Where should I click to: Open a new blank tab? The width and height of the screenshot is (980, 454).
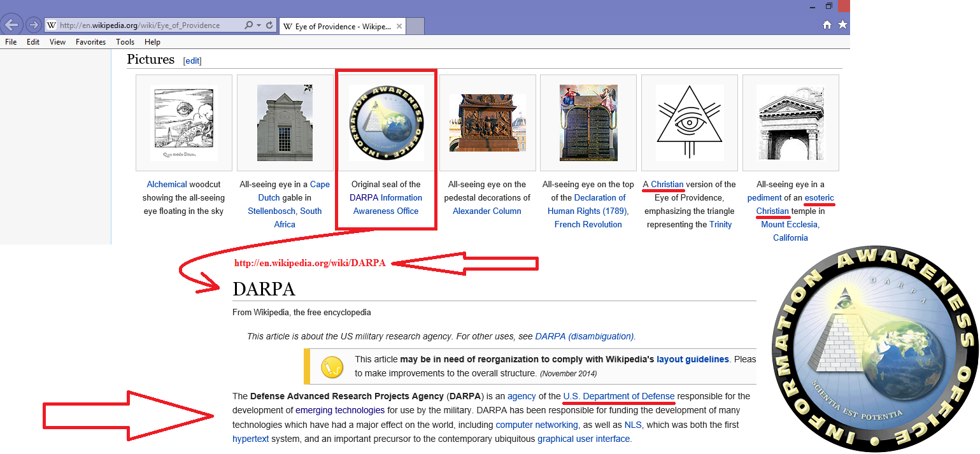pyautogui.click(x=415, y=26)
